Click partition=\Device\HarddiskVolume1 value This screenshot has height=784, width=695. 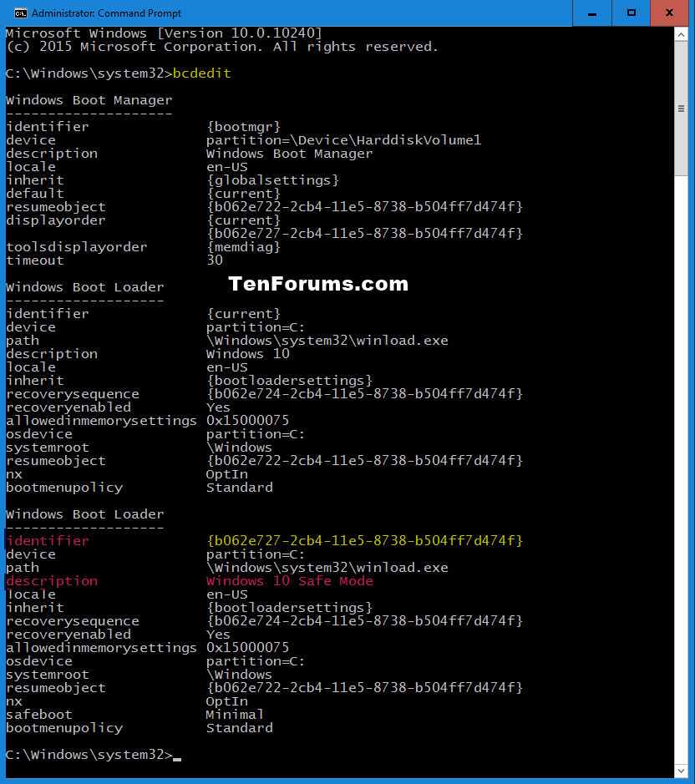(x=344, y=140)
